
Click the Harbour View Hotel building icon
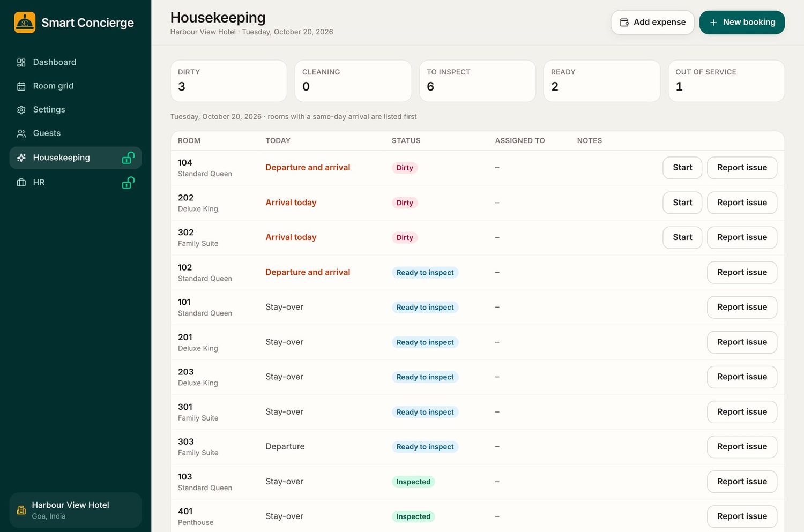[x=21, y=510]
